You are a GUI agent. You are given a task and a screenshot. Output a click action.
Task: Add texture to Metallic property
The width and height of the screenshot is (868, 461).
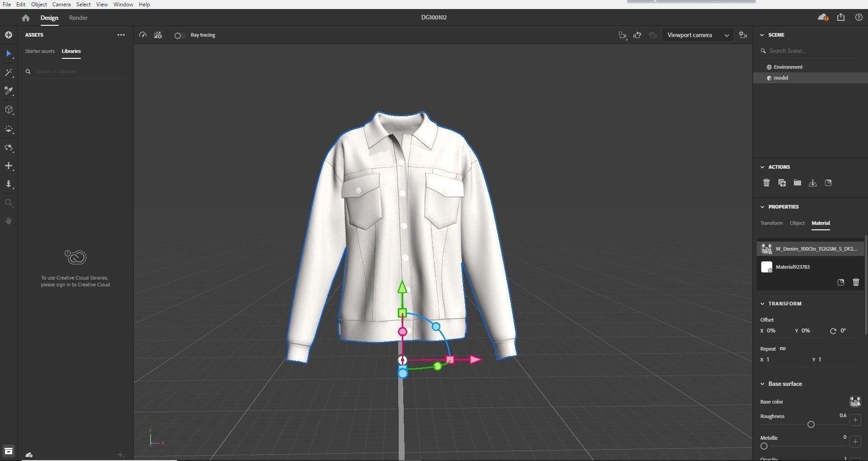855,442
